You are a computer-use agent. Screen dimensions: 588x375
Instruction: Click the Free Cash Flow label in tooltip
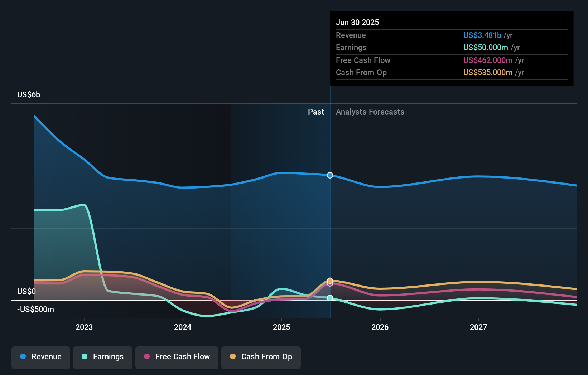tap(363, 60)
